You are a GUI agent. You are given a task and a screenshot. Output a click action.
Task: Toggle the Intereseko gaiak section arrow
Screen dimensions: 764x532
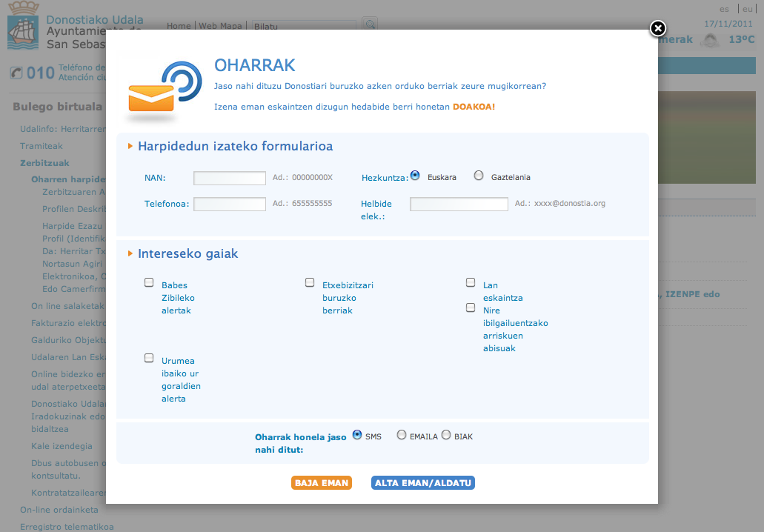point(130,253)
